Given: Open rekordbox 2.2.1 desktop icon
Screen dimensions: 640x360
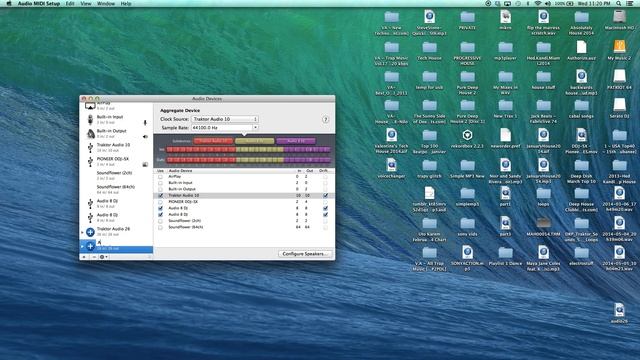Looking at the screenshot, I should [x=467, y=135].
